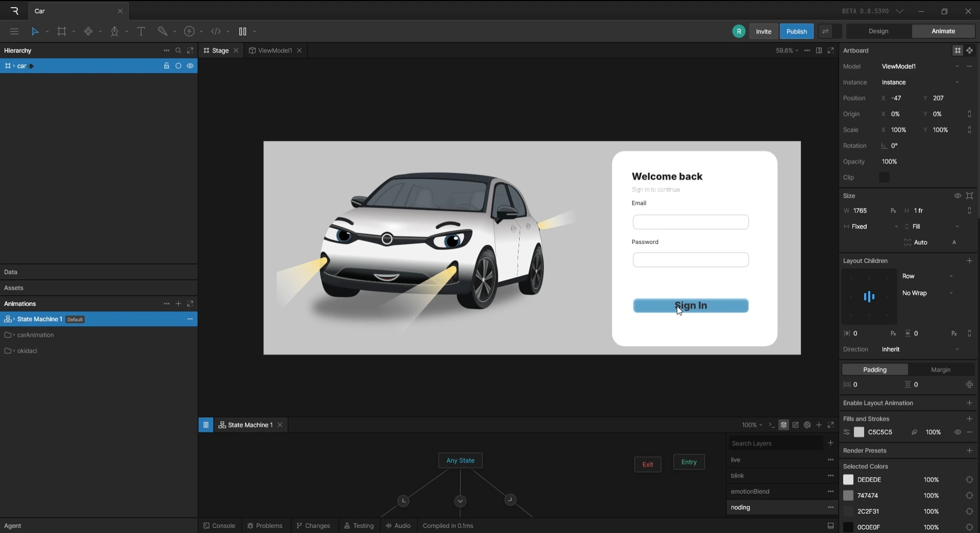The width and height of the screenshot is (980, 533).
Task: Toggle the state machine pause button
Action: click(x=206, y=425)
